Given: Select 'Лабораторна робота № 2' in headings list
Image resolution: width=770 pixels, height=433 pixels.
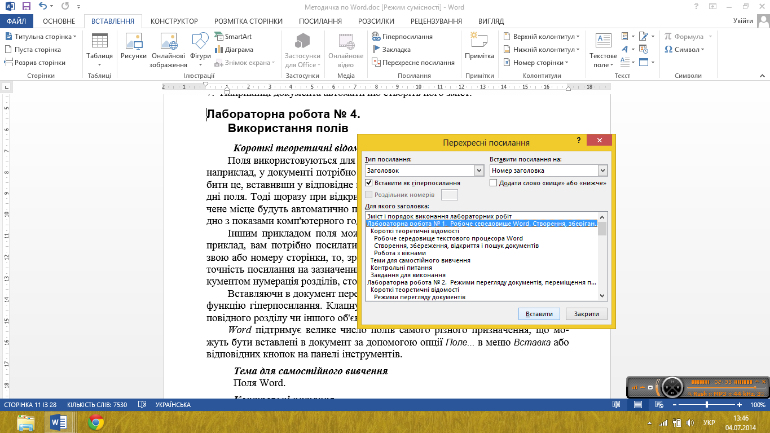Looking at the screenshot, I should (481, 282).
